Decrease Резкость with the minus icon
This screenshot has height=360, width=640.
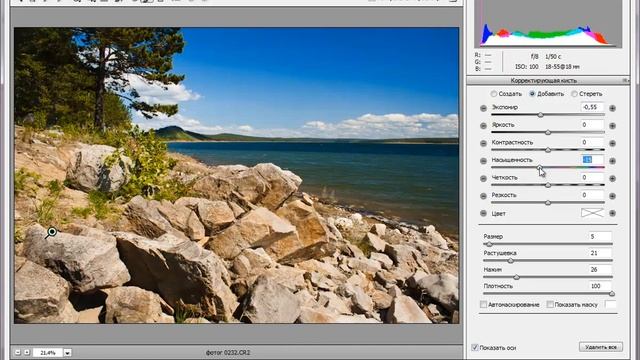[x=483, y=196]
